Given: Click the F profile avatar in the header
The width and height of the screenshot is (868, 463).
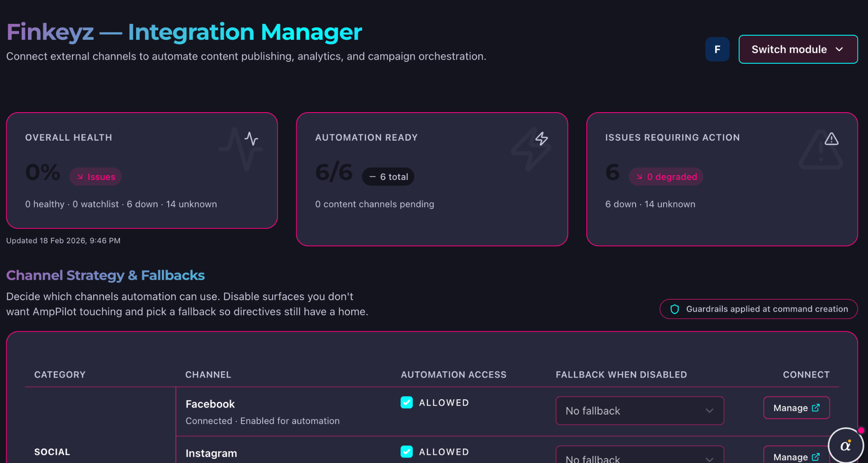Looking at the screenshot, I should pos(717,49).
